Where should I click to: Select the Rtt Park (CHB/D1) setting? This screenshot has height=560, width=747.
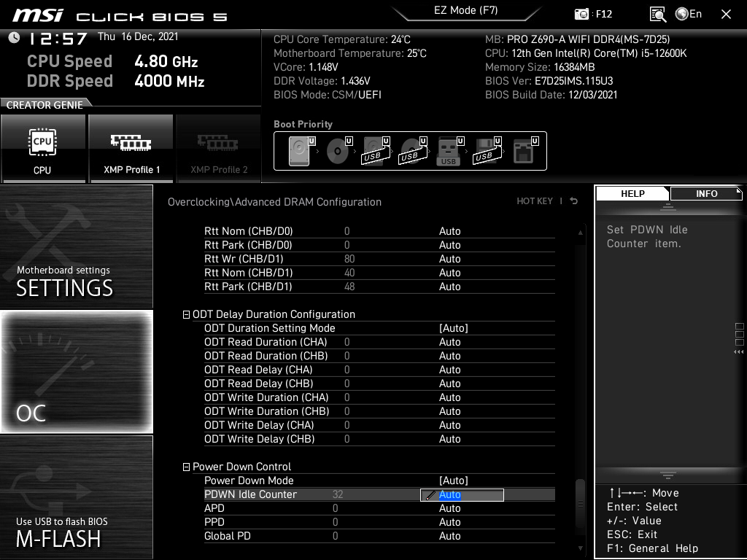click(x=379, y=286)
